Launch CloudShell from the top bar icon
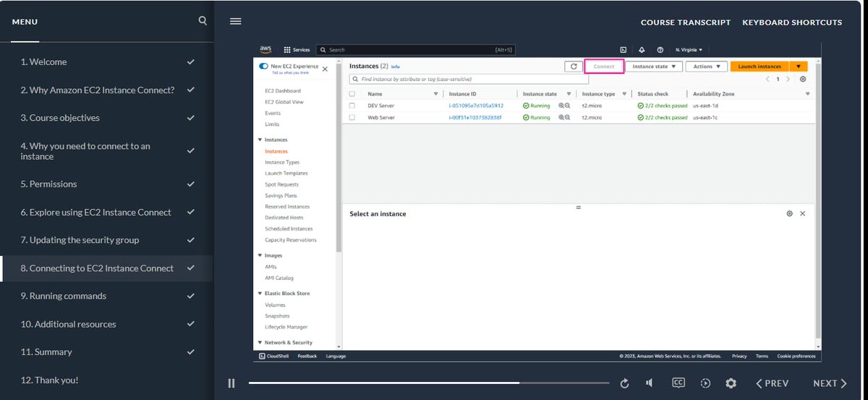The height and width of the screenshot is (400, 868). [624, 50]
